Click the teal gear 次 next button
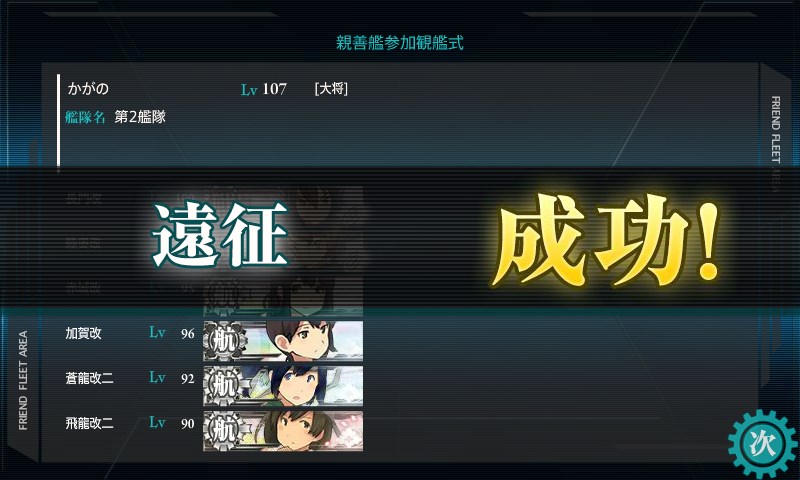800x480 pixels. 763,444
